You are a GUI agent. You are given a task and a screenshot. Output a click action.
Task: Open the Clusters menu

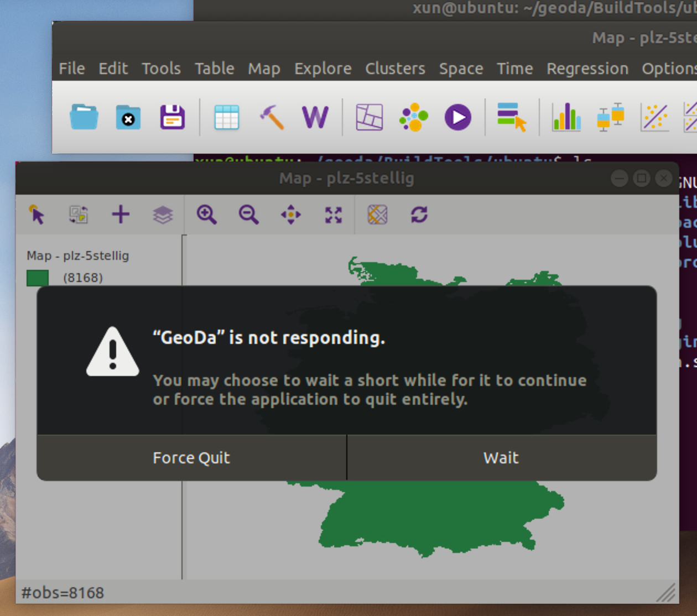[x=394, y=68]
